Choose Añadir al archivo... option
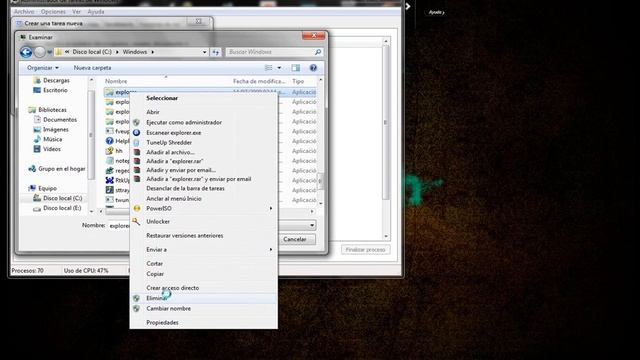 tap(170, 152)
